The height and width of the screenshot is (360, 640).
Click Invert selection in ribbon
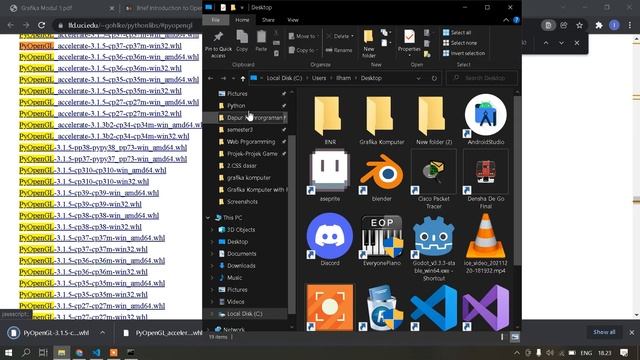(x=464, y=53)
